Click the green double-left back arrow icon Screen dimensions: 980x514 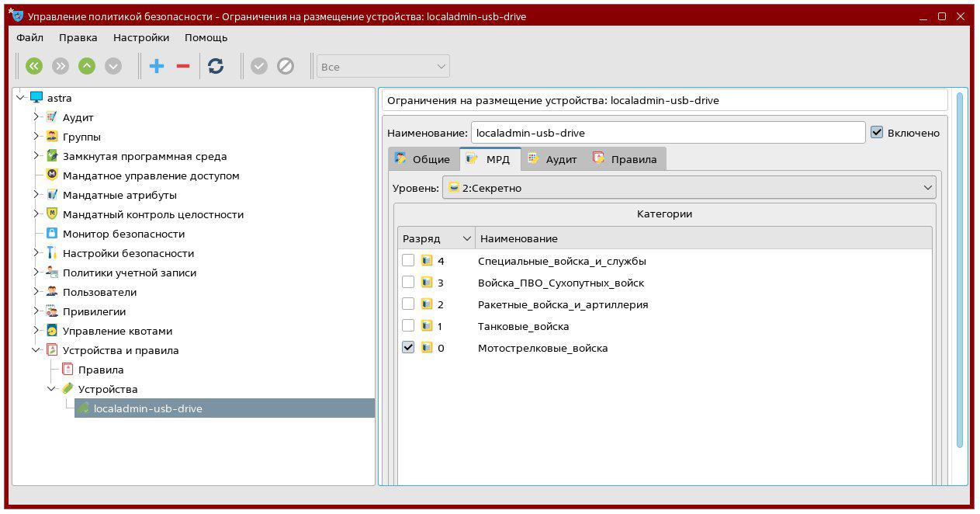coord(33,67)
